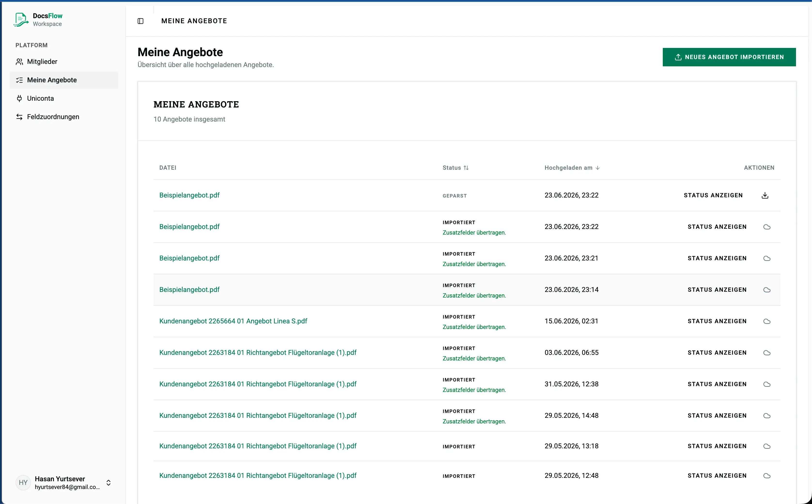This screenshot has height=504, width=812.
Task: Open Beispielangebot.pdf with status GEPARST
Action: click(x=189, y=195)
